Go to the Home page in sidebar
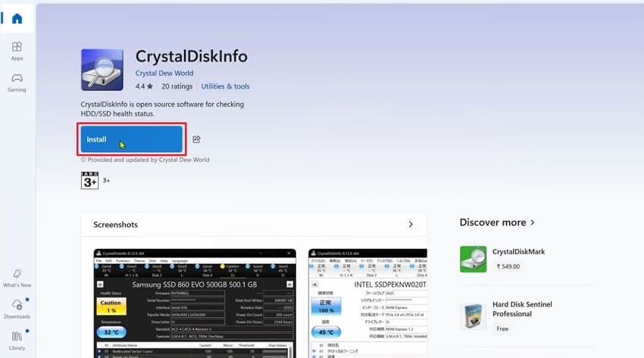Viewport: 644px width, 358px height. pos(17,18)
